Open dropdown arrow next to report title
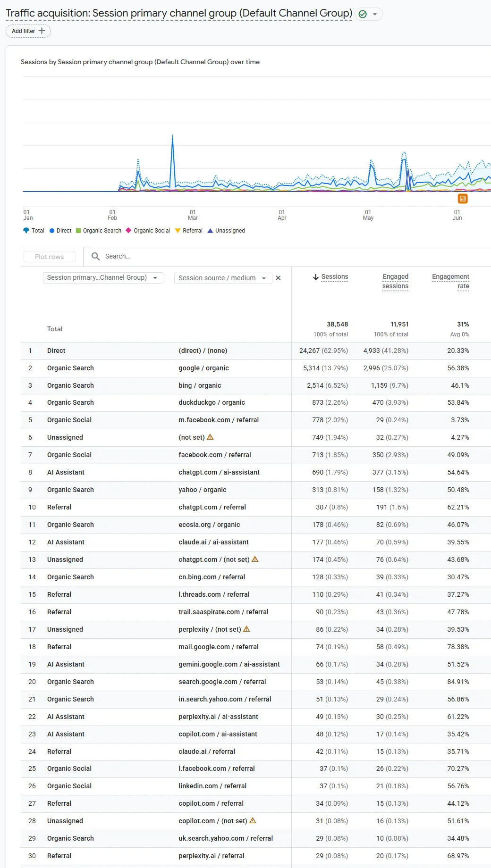Image resolution: width=491 pixels, height=868 pixels. [x=375, y=14]
